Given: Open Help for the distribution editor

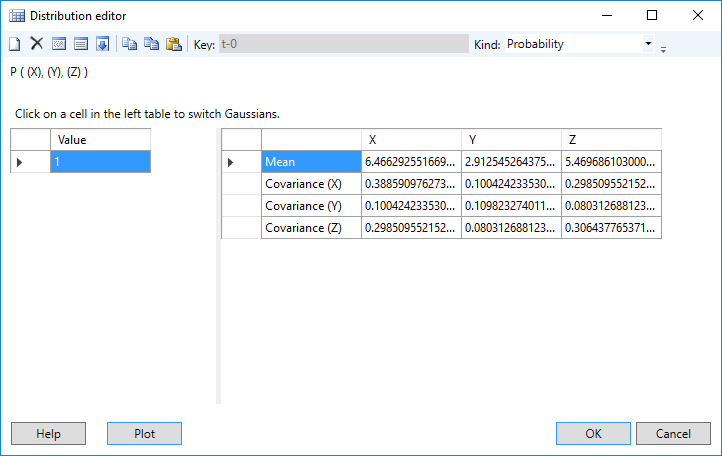Looking at the screenshot, I should (x=48, y=434).
